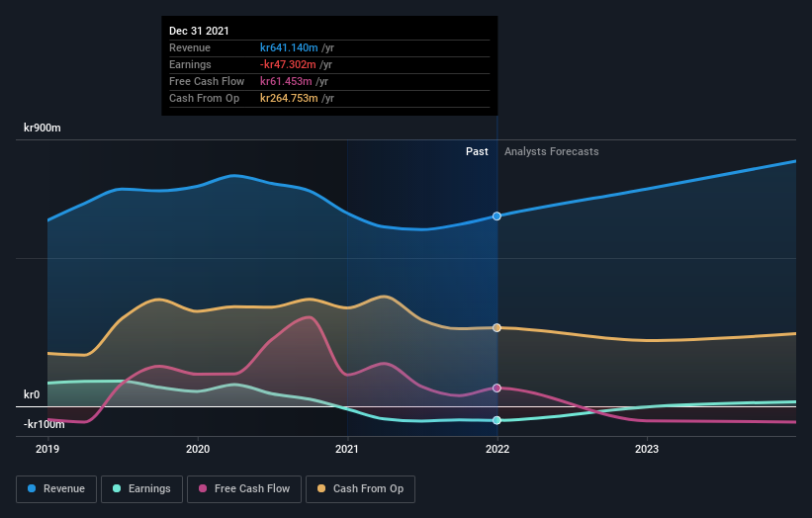This screenshot has width=812, height=518.
Task: Select the Cash From Op marker at 2022
Action: click(496, 327)
